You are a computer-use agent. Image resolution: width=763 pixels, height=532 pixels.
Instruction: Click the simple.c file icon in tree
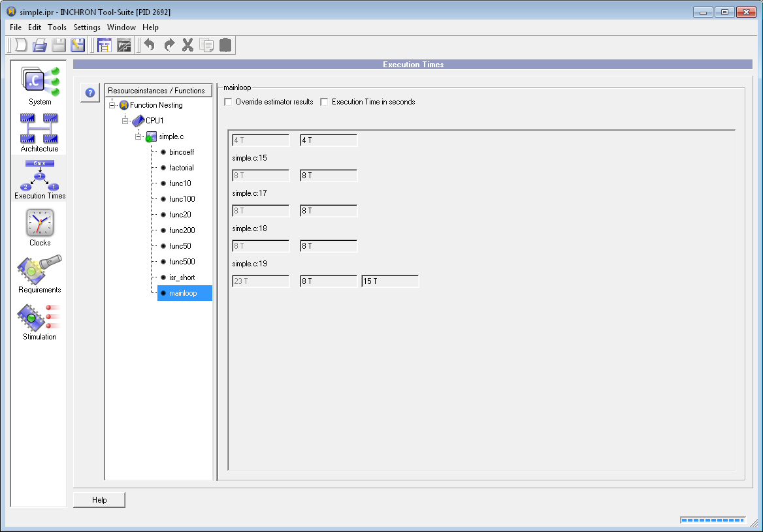[x=152, y=136]
